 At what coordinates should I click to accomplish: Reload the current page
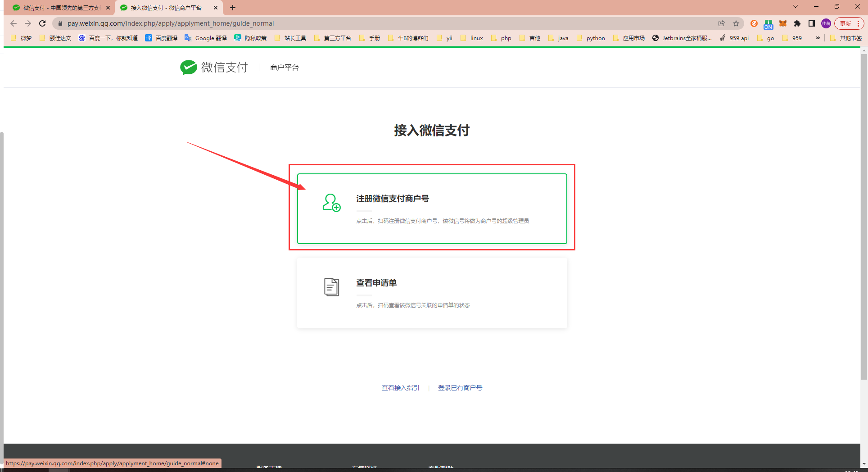click(42, 23)
